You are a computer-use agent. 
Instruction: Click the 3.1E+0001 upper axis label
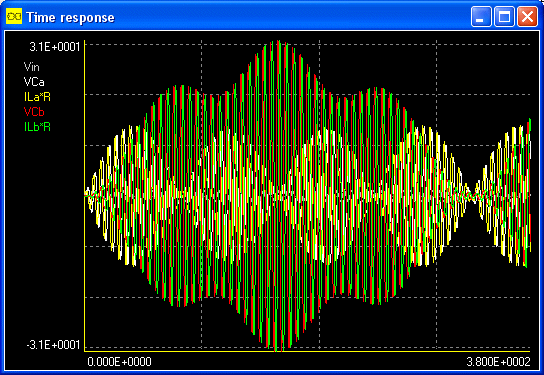pyautogui.click(x=55, y=47)
